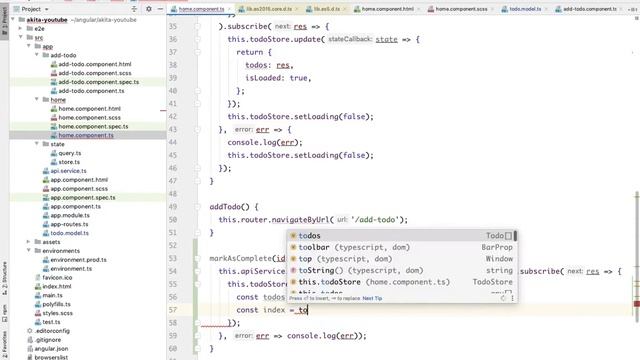
Task: Open add-todo.component.html in project tree
Action: [95, 64]
